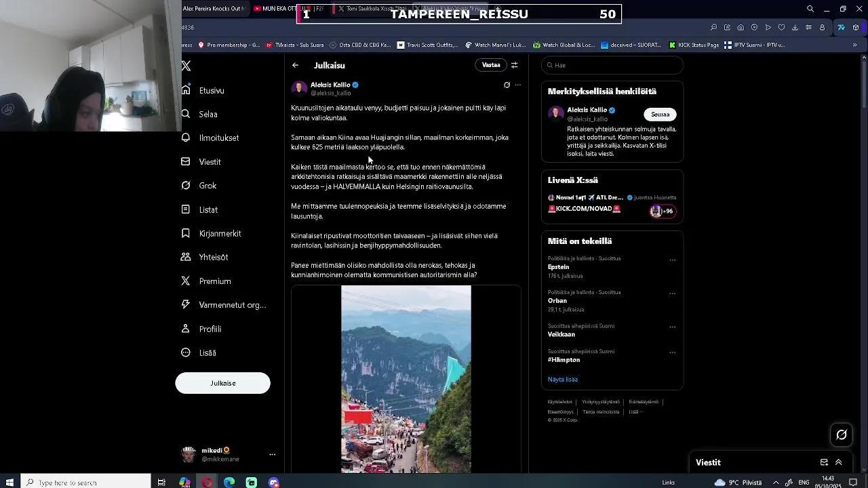The image size is (868, 488).
Task: Open options dots for Epstein trend
Action: [673, 260]
